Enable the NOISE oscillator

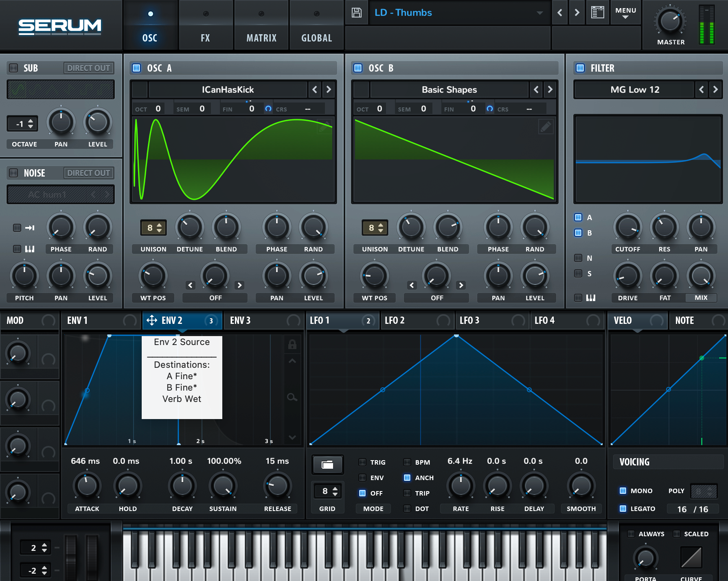(x=13, y=173)
